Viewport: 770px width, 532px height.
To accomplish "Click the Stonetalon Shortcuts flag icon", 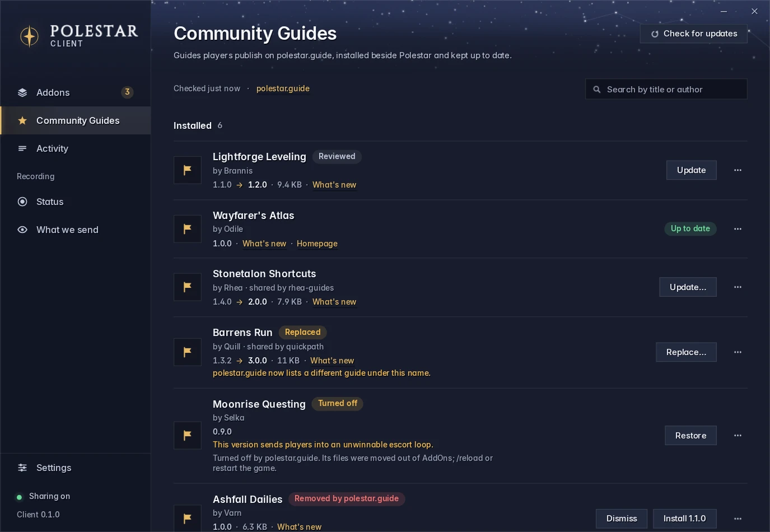I will [188, 287].
